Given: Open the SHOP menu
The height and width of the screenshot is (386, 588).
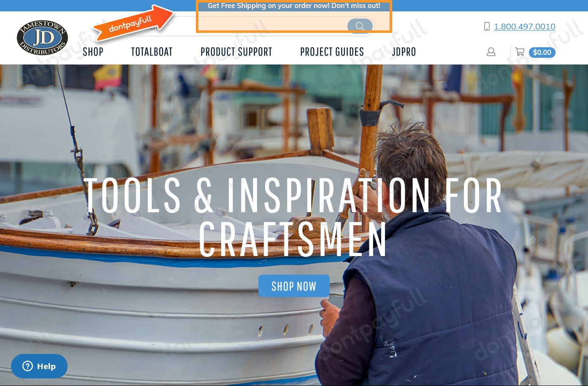Looking at the screenshot, I should 93,52.
